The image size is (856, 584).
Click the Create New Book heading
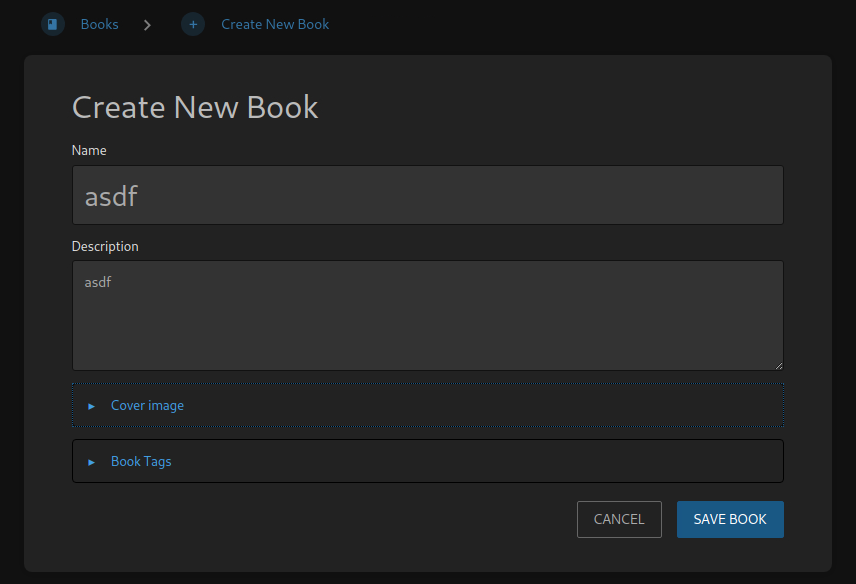195,107
